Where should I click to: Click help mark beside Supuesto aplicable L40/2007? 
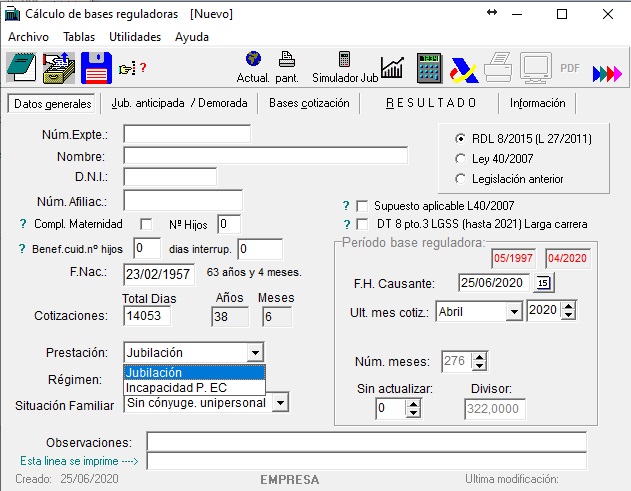click(346, 206)
